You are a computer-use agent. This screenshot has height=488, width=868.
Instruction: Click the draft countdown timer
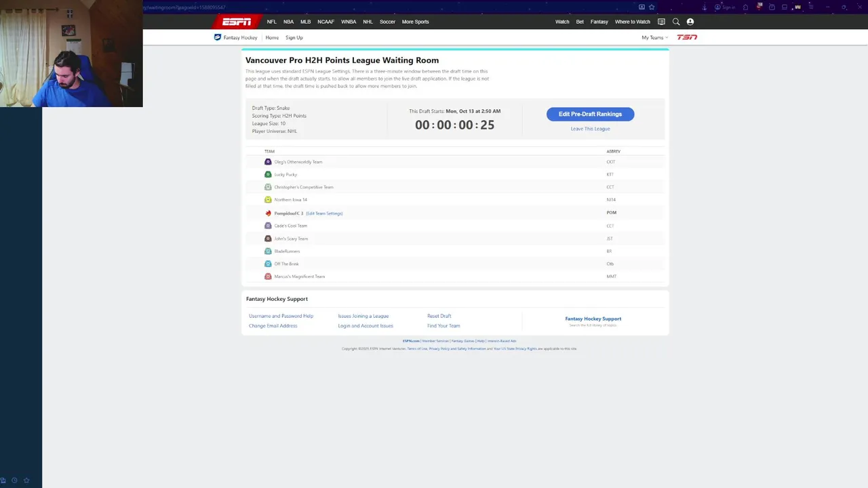[x=454, y=125]
